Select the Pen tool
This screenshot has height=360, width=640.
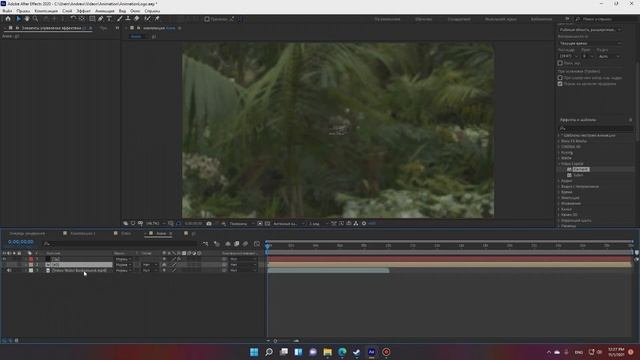point(100,19)
